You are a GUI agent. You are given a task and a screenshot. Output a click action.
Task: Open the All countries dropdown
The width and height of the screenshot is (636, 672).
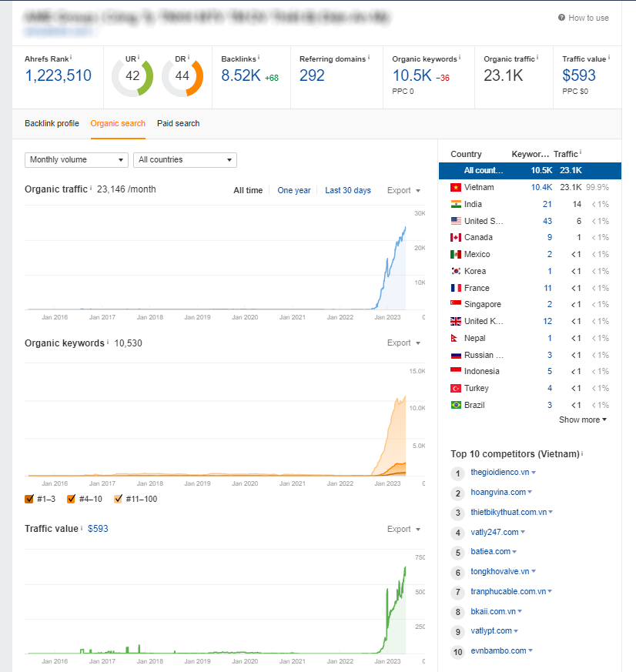click(185, 160)
